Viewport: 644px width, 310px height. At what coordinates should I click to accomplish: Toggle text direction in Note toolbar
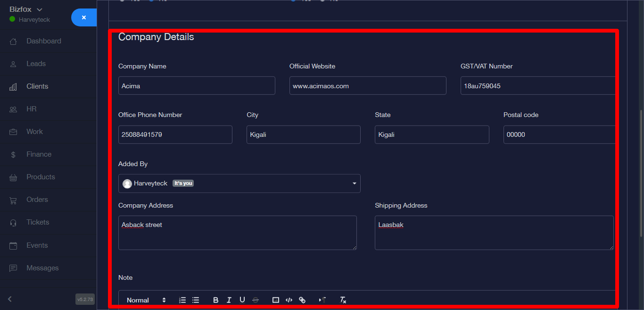point(322,300)
